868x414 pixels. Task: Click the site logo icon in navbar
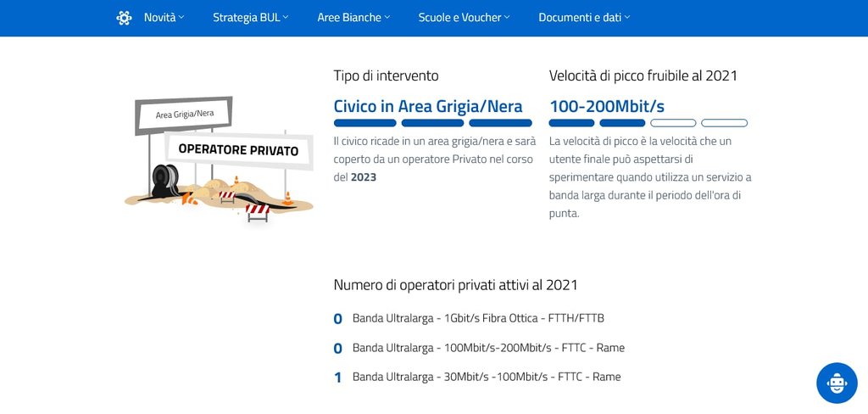(124, 18)
